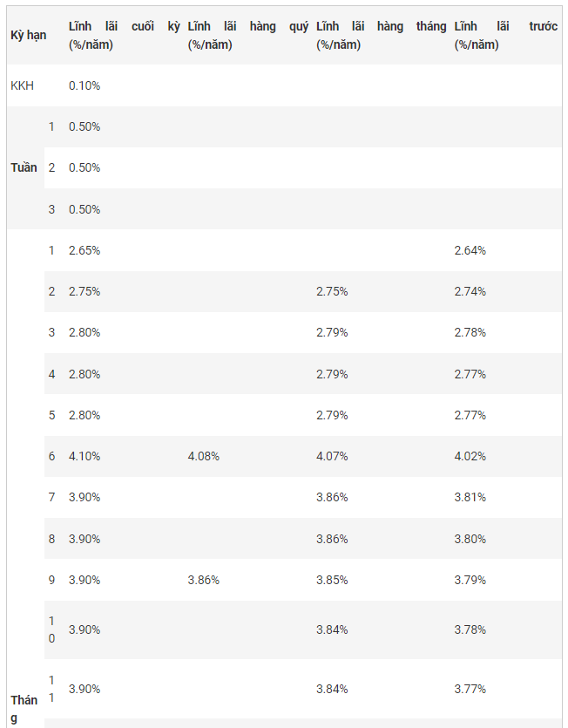Click the 4.08% quarterly interest rate
This screenshot has width=568, height=728.
click(x=204, y=456)
